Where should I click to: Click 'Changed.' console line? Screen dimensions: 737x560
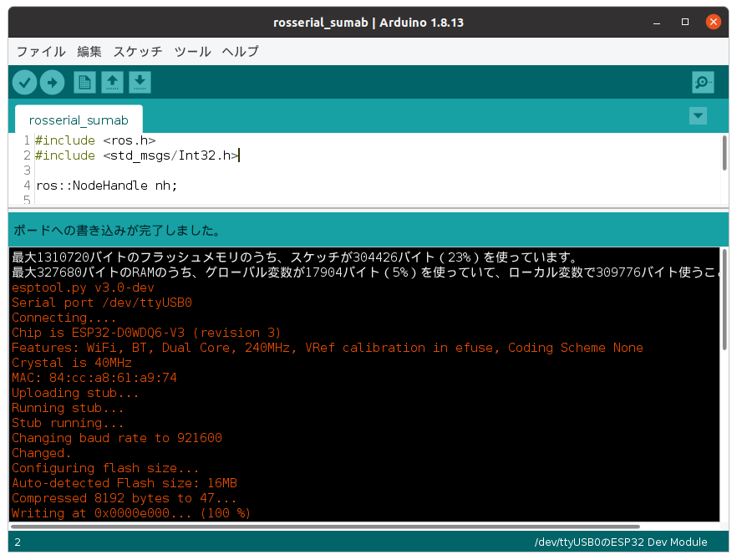[42, 453]
